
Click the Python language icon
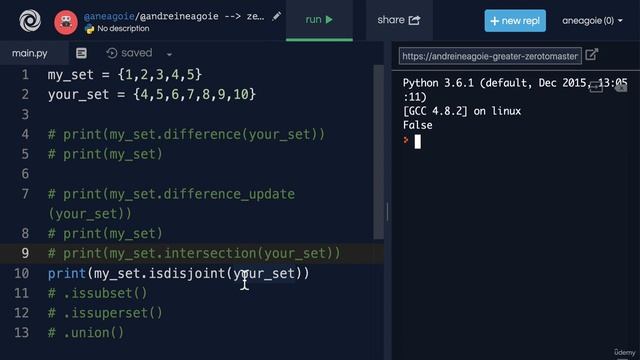(x=89, y=29)
